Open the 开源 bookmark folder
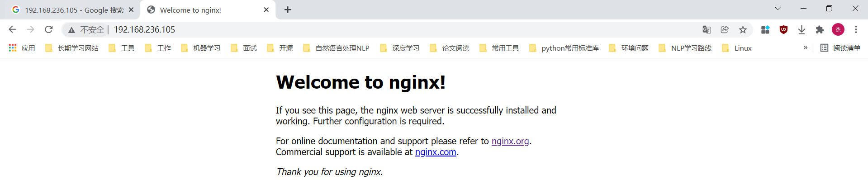Image resolution: width=868 pixels, height=180 pixels. point(280,48)
